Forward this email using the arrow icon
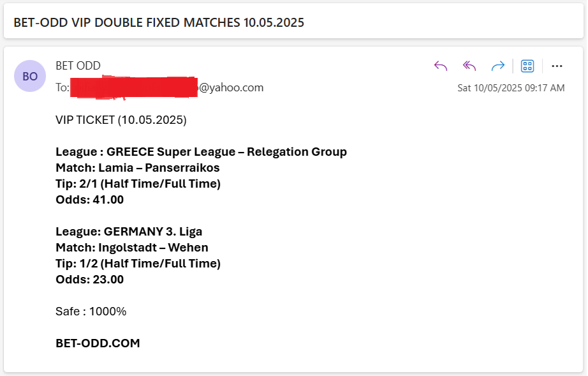Image resolution: width=588 pixels, height=376 pixels. tap(498, 66)
